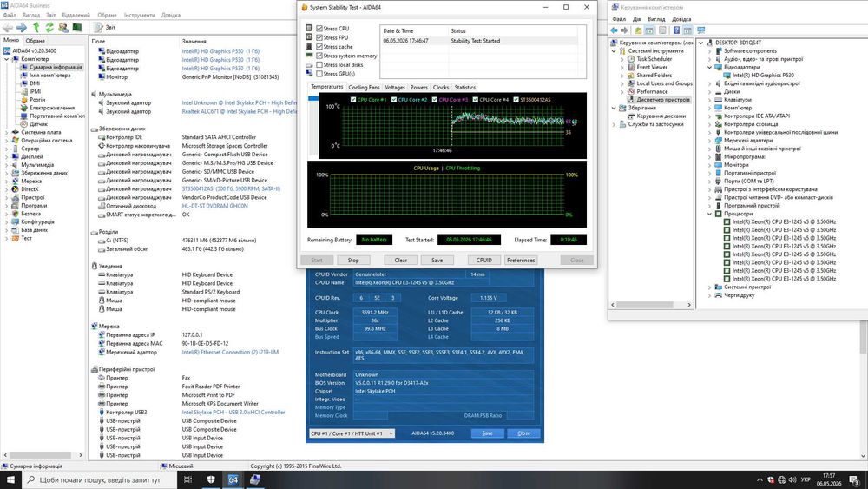868x489 pixels.
Task: Open Електроживлення item in AIDA64 tree
Action: [x=52, y=108]
